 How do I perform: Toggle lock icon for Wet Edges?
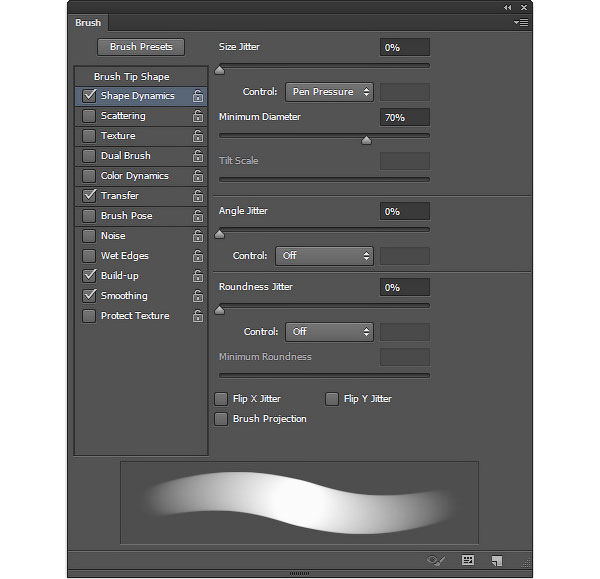point(197,256)
